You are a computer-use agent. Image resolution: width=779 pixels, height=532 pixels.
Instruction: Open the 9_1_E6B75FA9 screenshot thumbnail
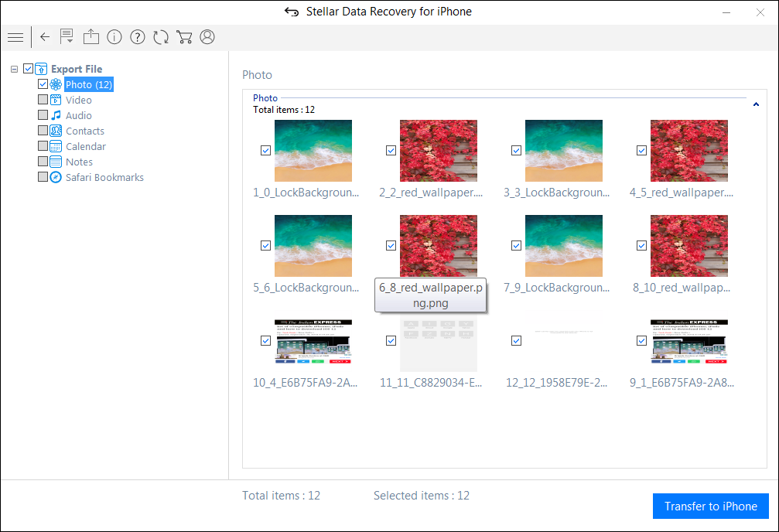(x=689, y=341)
